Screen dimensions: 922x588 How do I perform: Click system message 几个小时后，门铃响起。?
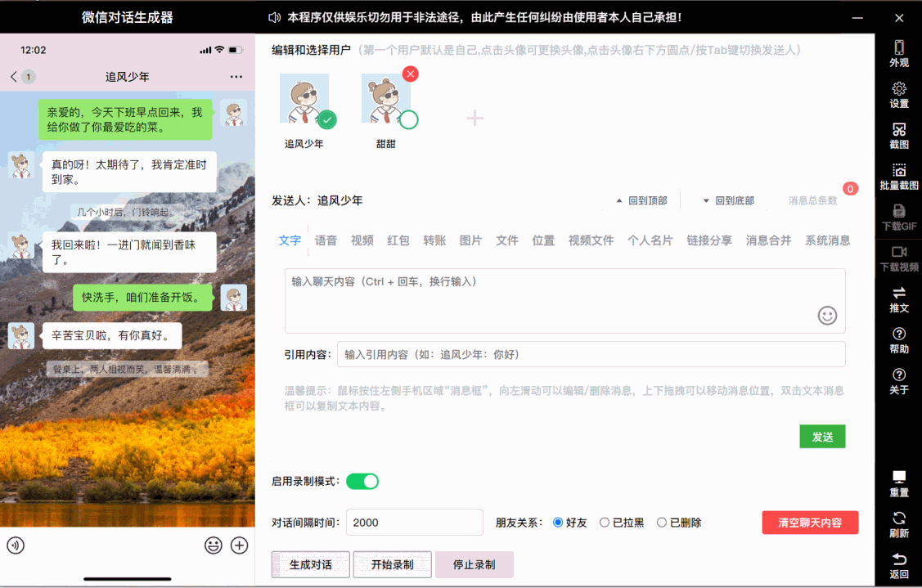pos(126,212)
